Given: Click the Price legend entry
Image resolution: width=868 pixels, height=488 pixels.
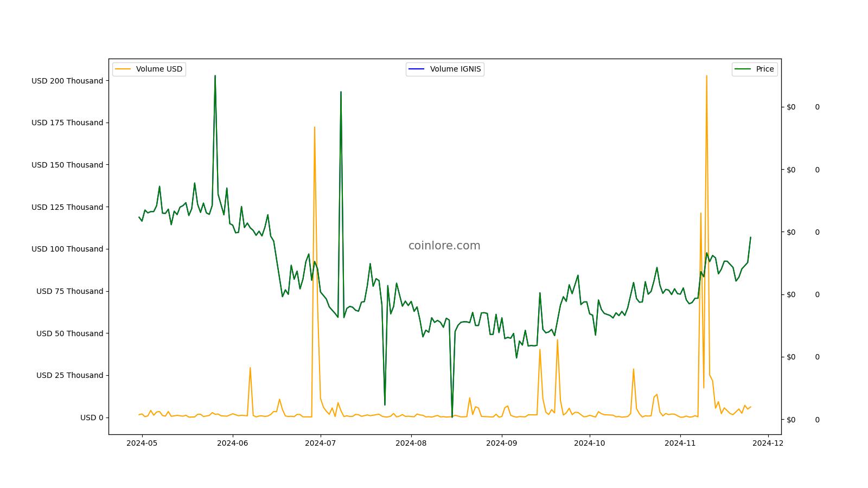Looking at the screenshot, I should tap(755, 69).
